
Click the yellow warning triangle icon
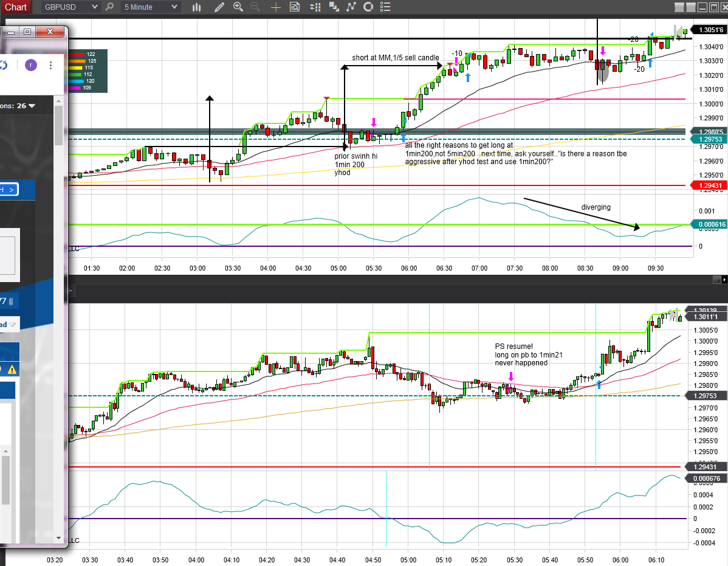click(12, 370)
